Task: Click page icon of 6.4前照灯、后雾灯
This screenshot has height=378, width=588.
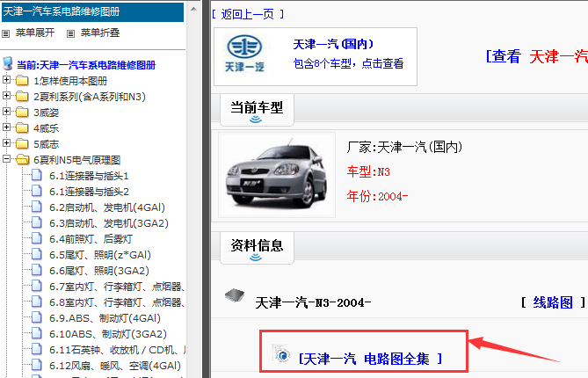Action: [x=37, y=238]
